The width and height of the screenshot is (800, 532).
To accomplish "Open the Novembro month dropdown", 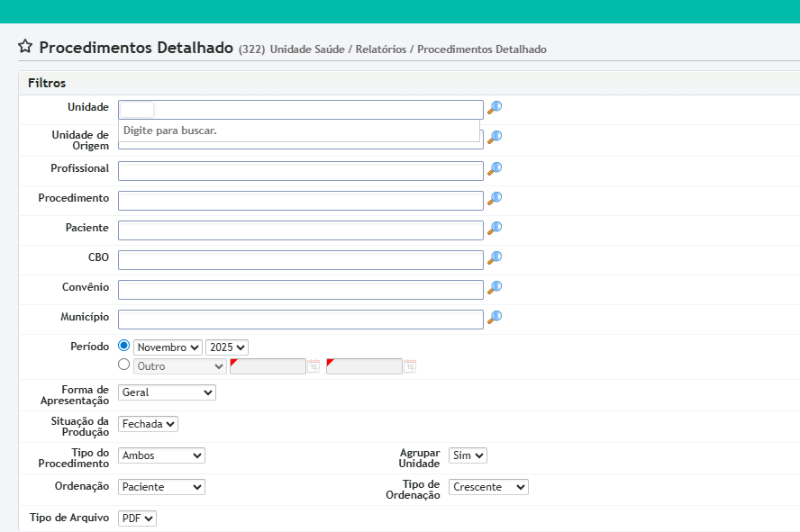I will (168, 347).
